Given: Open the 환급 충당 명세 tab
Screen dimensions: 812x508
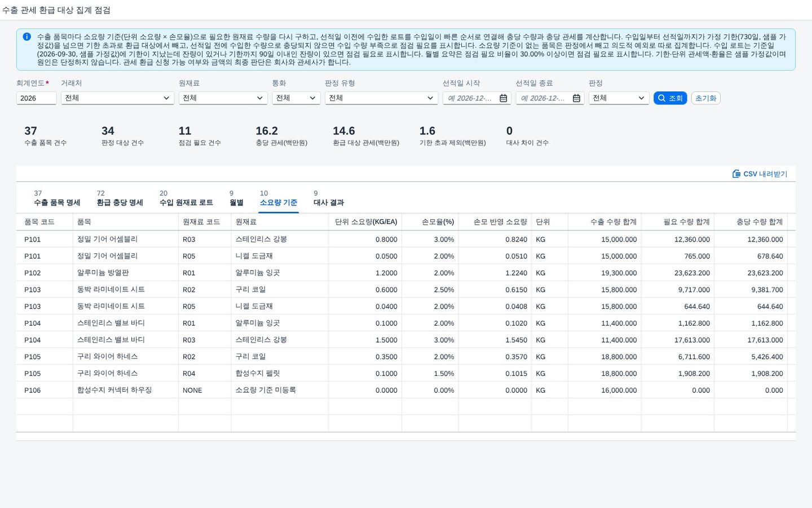Looking at the screenshot, I should (x=120, y=198).
